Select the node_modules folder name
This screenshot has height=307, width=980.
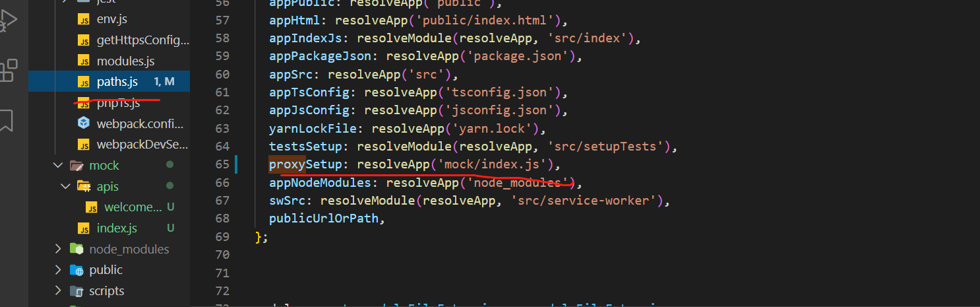click(129, 249)
